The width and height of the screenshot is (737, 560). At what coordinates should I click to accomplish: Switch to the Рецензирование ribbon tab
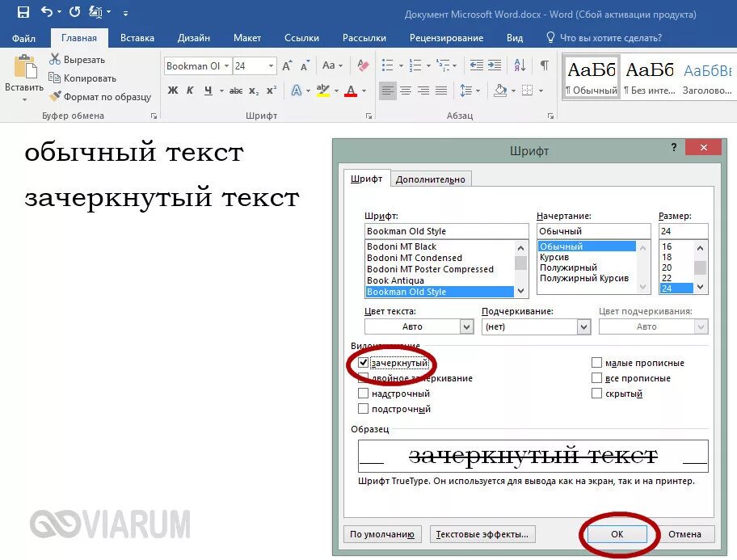click(447, 38)
